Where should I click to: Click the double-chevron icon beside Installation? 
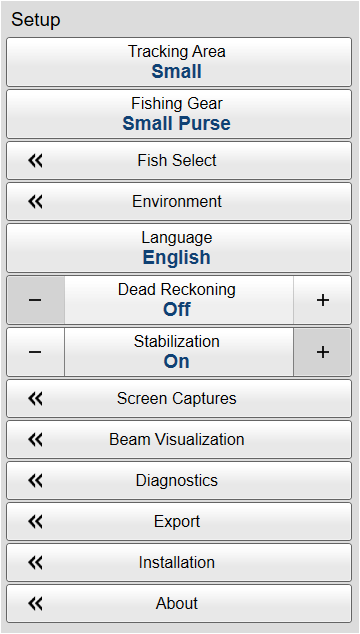36,562
